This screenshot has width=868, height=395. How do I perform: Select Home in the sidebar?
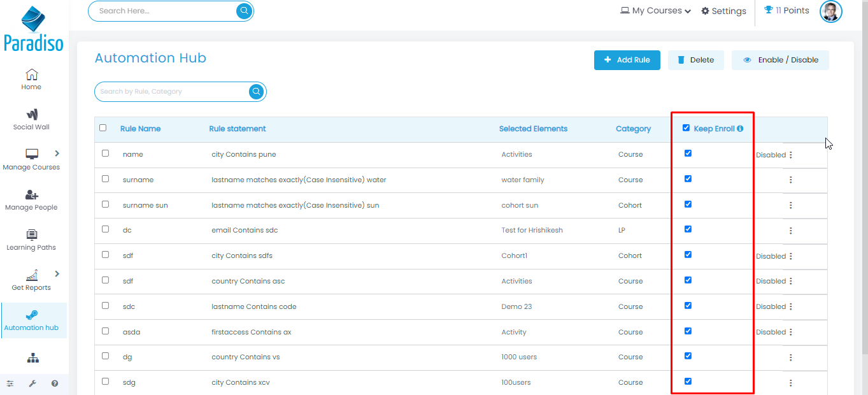pyautogui.click(x=31, y=79)
